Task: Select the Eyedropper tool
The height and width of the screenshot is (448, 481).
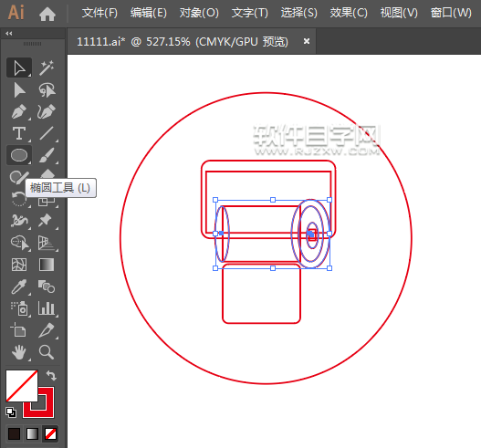Action: (19, 287)
